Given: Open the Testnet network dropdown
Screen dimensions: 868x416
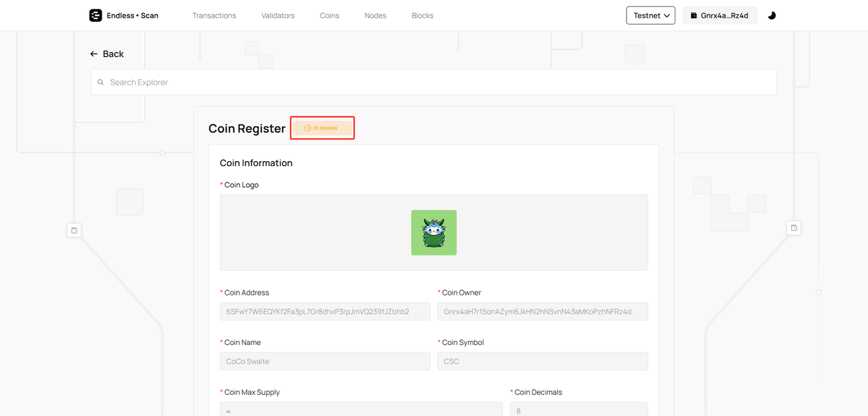Looking at the screenshot, I should pyautogui.click(x=650, y=16).
